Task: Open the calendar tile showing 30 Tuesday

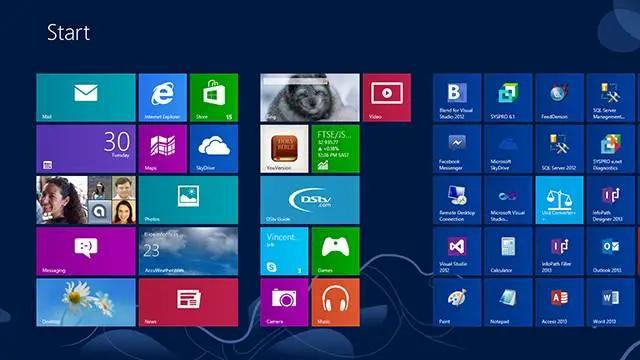Action: click(86, 149)
